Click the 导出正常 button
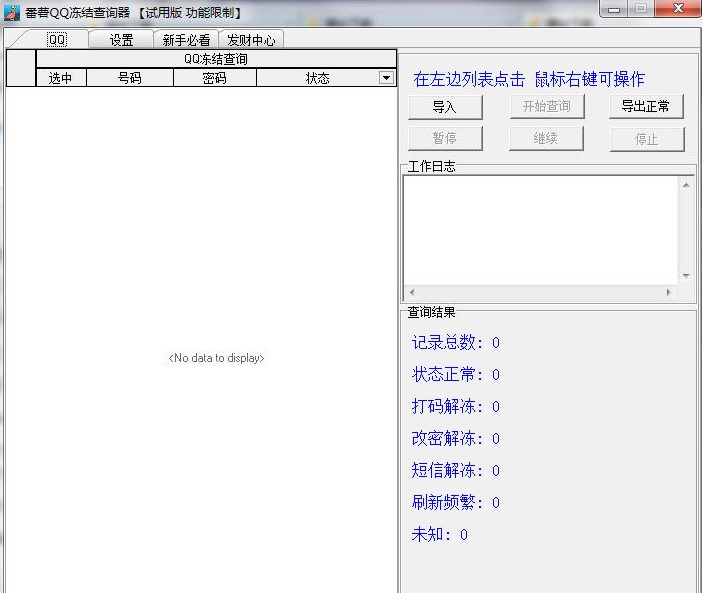702x593 pixels. tap(646, 106)
